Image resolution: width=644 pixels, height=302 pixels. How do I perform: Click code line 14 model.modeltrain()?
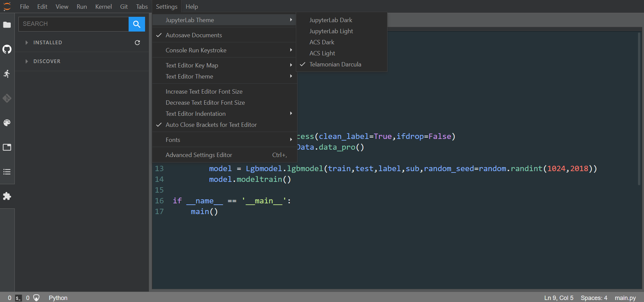250,180
